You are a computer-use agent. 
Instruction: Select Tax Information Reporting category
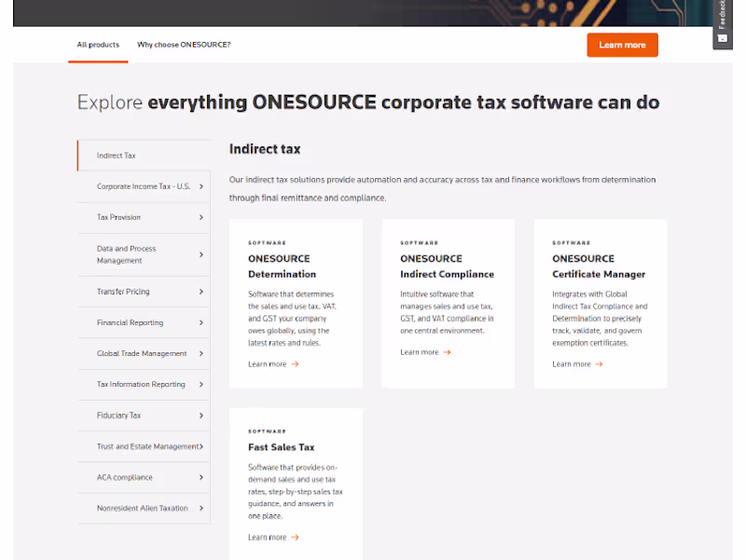pos(144,384)
